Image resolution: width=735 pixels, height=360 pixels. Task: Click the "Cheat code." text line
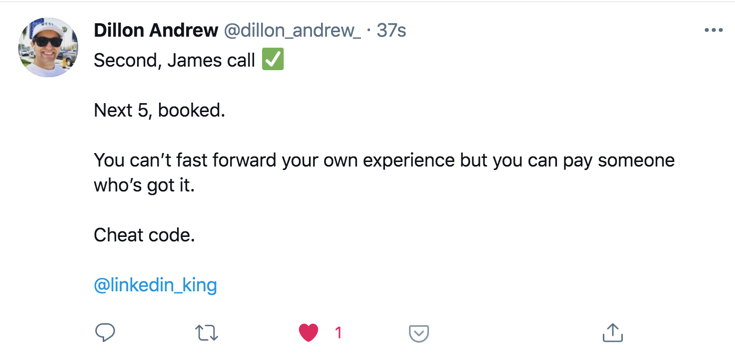(x=144, y=235)
